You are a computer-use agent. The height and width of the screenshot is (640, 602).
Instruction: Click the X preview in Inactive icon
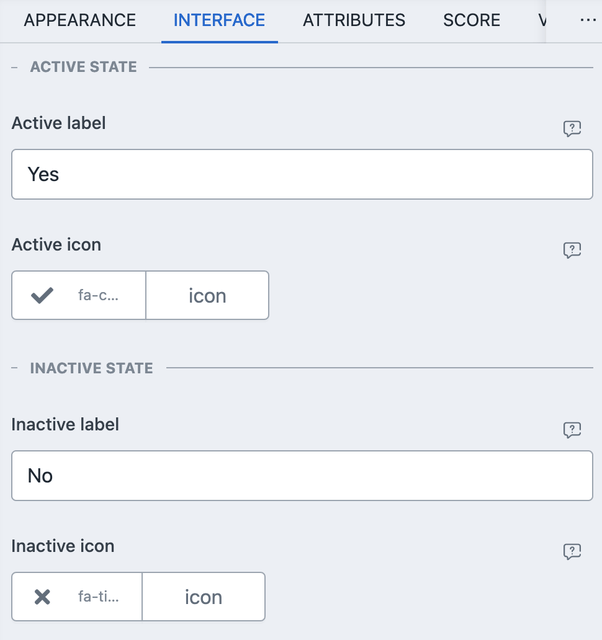(x=42, y=597)
